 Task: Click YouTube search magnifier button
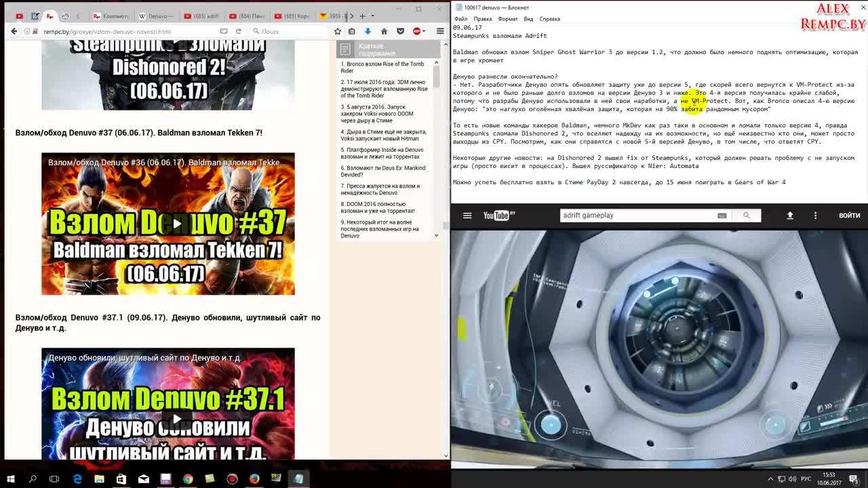point(747,216)
